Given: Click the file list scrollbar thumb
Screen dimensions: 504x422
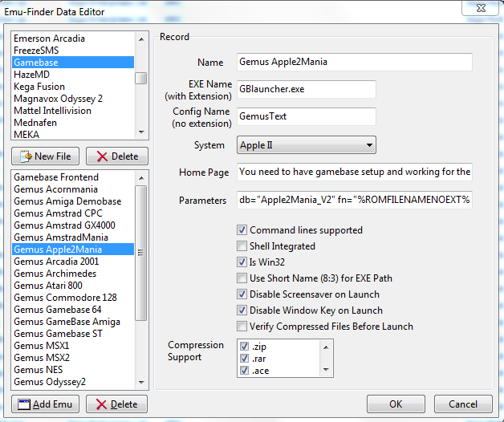Looking at the screenshot, I should (x=140, y=78).
